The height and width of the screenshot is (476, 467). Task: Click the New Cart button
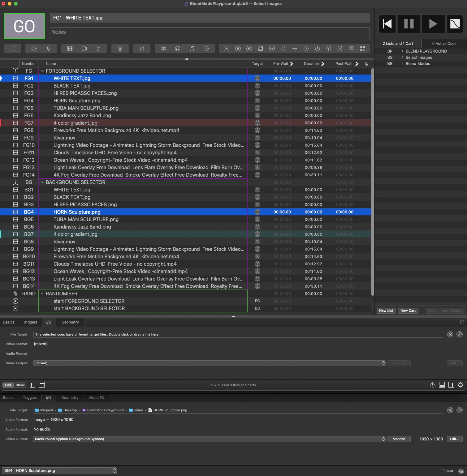tap(408, 311)
